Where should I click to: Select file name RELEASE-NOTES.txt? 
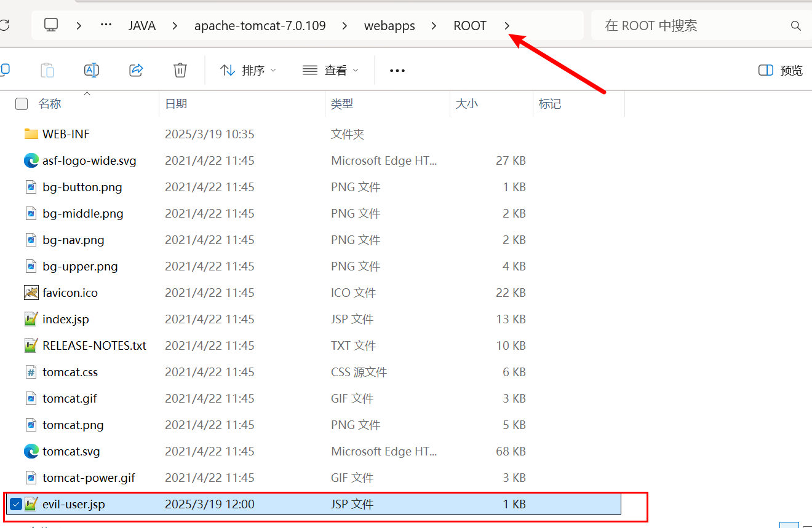[95, 345]
